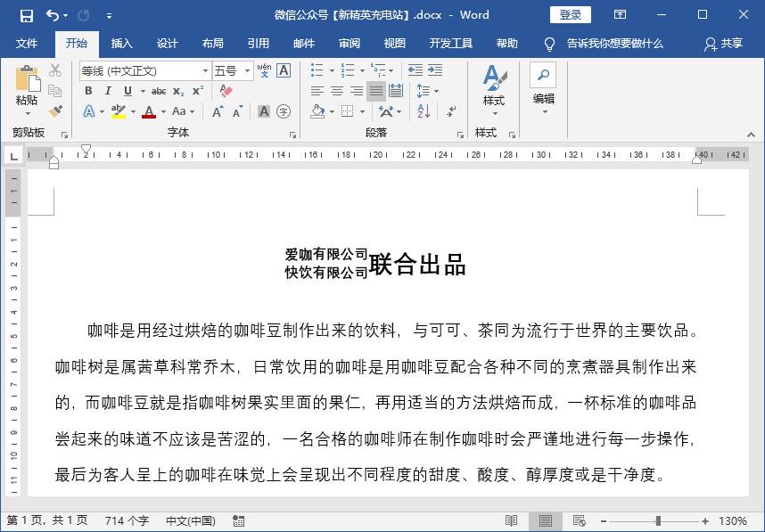This screenshot has width=765, height=532.
Task: Switch to the Review (审阅) tab
Action: pyautogui.click(x=350, y=44)
